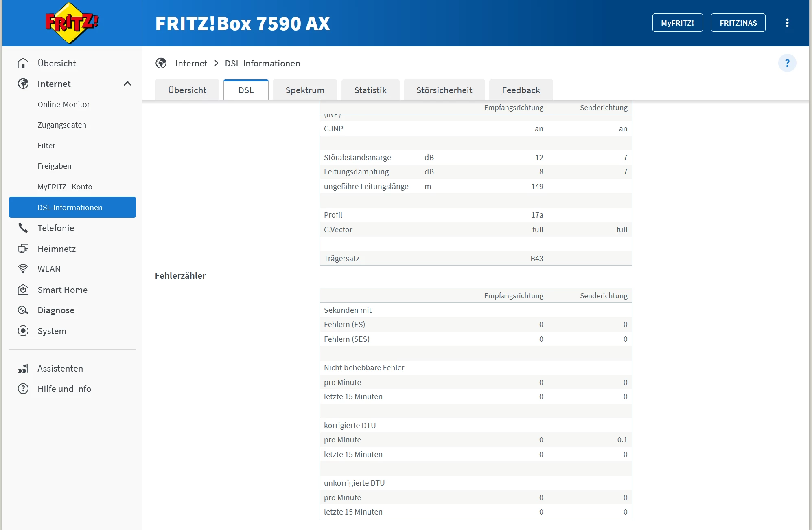812x530 pixels.
Task: Click the blue help question mark icon
Action: [787, 63]
